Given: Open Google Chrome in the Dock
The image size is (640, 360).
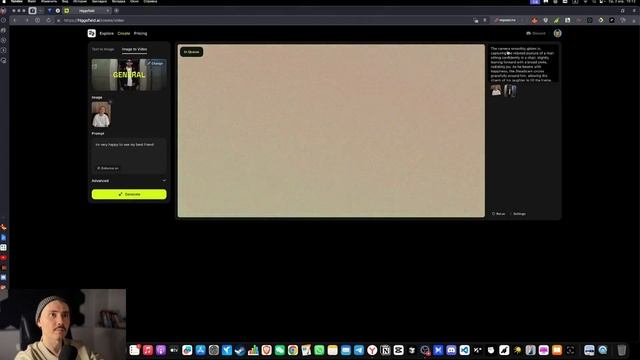Looking at the screenshot, I should tap(293, 350).
